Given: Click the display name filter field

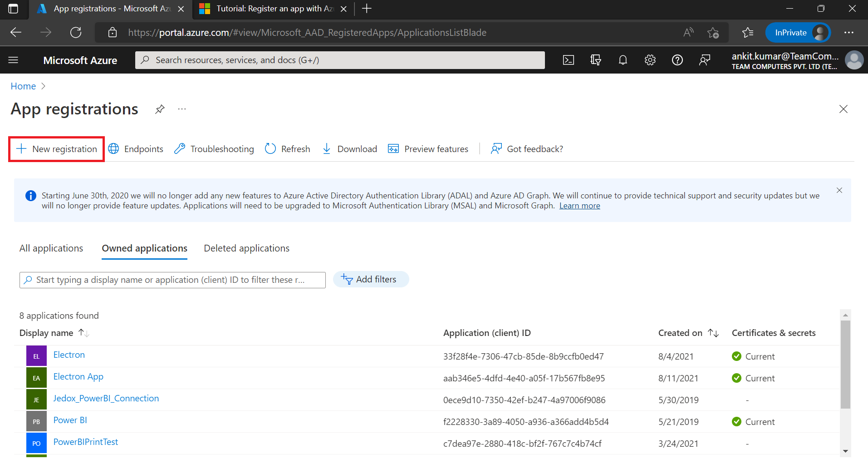Looking at the screenshot, I should [x=172, y=280].
